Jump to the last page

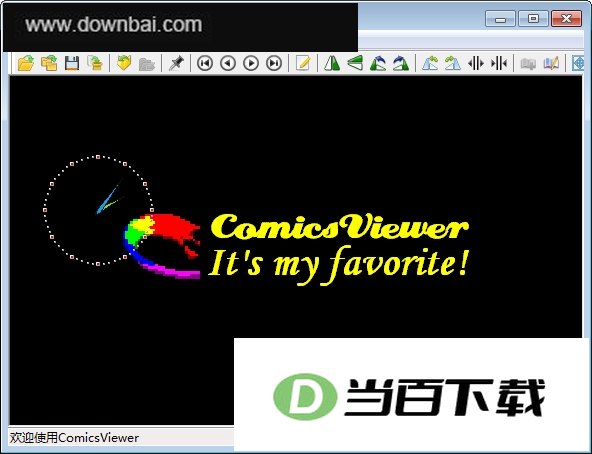tap(274, 63)
